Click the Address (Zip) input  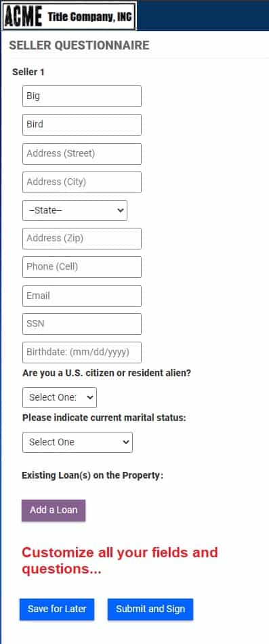[82, 238]
